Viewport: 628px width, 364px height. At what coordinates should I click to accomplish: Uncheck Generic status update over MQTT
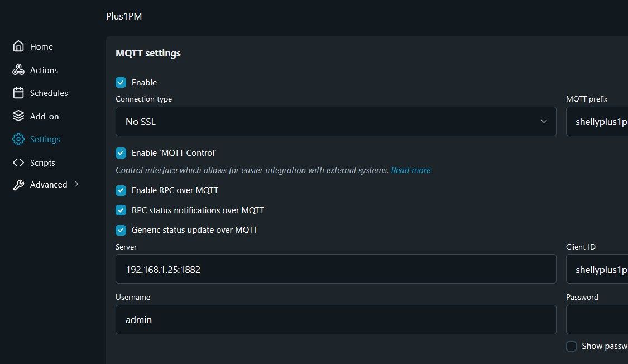tap(121, 230)
